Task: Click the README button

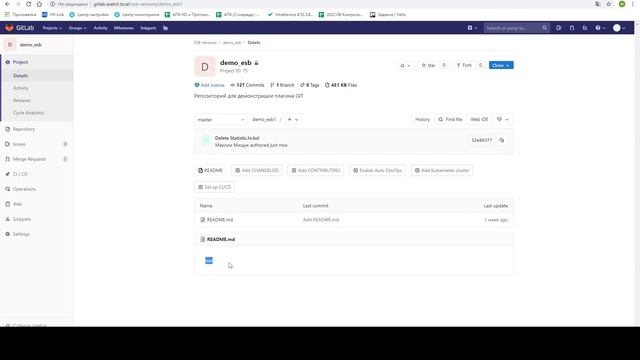Action: click(210, 170)
